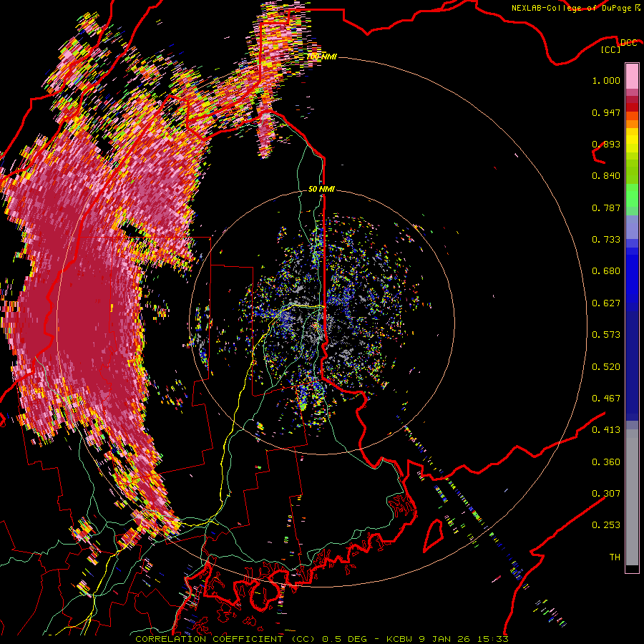
Task: Click the 0.413 scale label
Action: 606,430
